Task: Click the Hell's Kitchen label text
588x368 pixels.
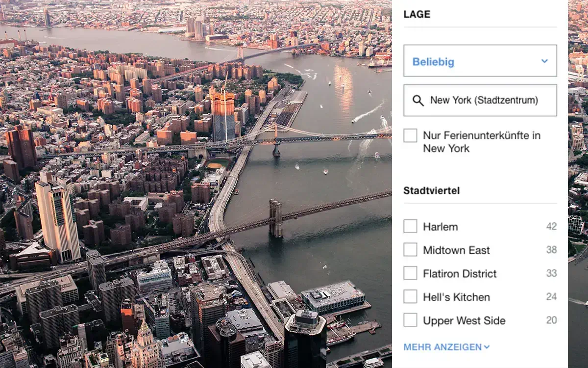Action: [x=457, y=297]
